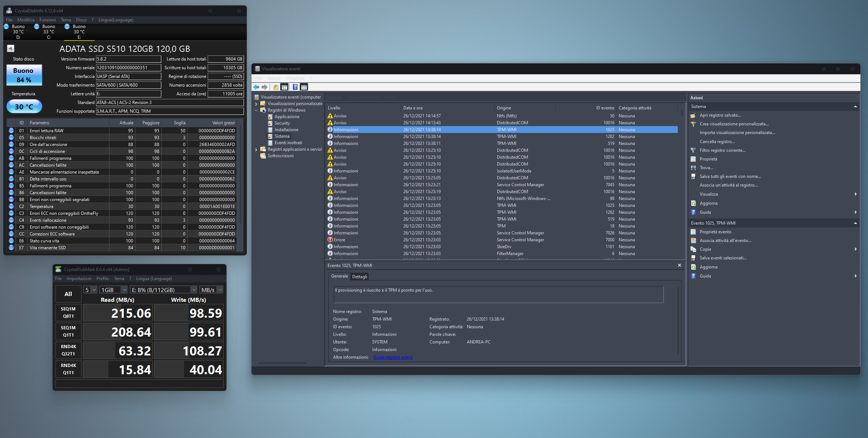
Task: Open the test size 1GiB dropdown
Action: [x=114, y=290]
